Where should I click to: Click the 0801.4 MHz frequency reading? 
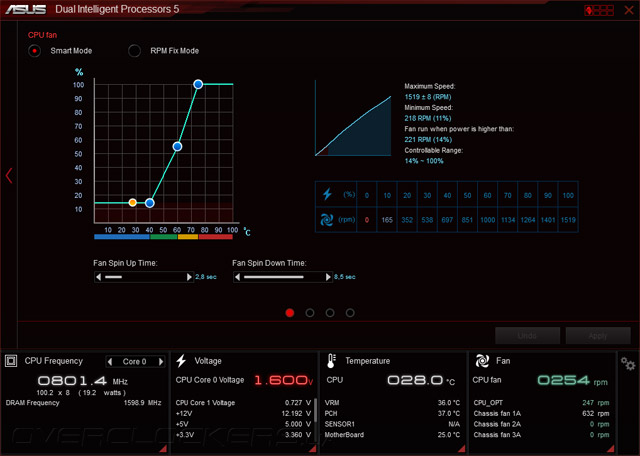(x=82, y=381)
